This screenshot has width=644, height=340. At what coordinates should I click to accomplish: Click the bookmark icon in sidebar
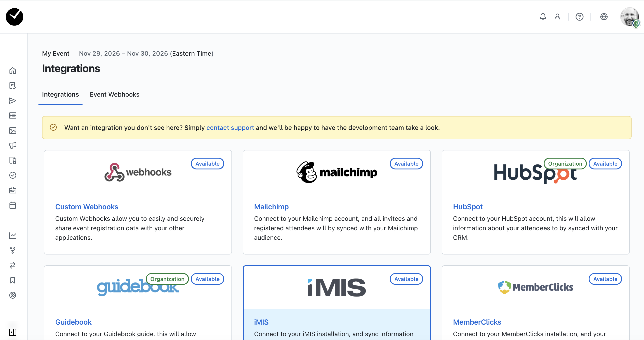tap(13, 280)
